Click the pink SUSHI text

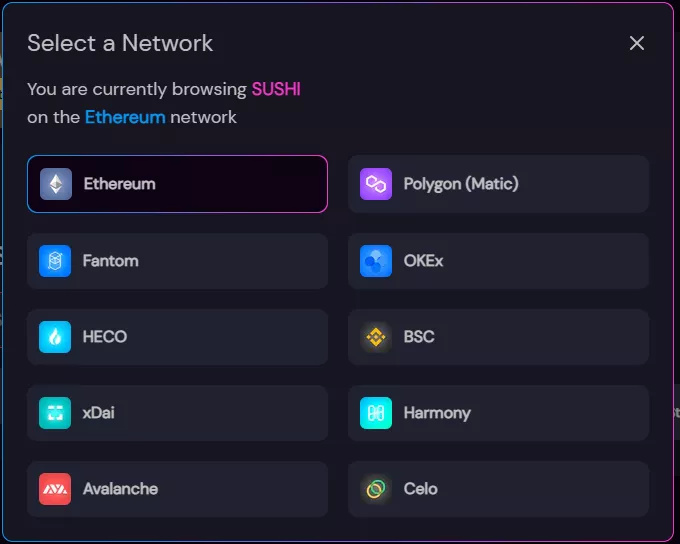coord(276,89)
